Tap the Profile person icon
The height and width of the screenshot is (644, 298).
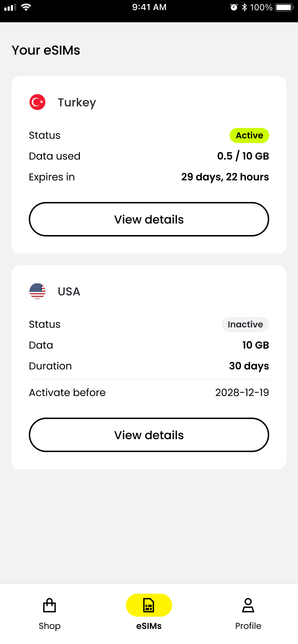coord(248,605)
